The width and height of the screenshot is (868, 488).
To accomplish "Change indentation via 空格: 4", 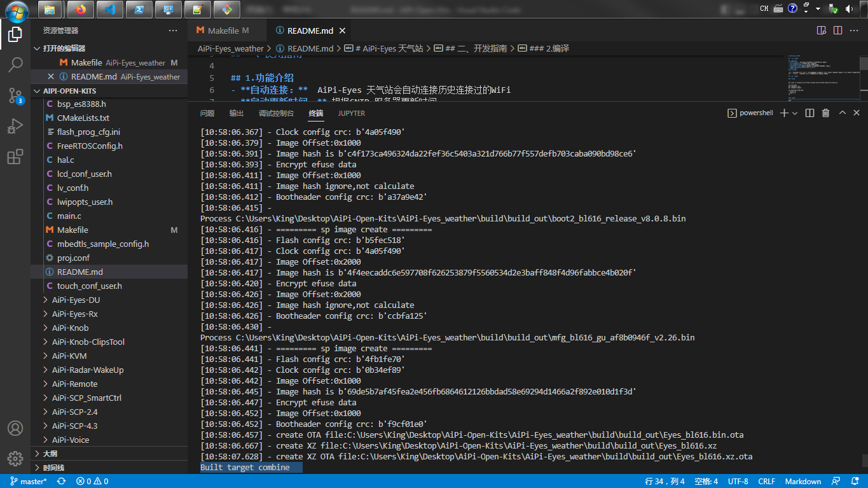I will pyautogui.click(x=706, y=482).
